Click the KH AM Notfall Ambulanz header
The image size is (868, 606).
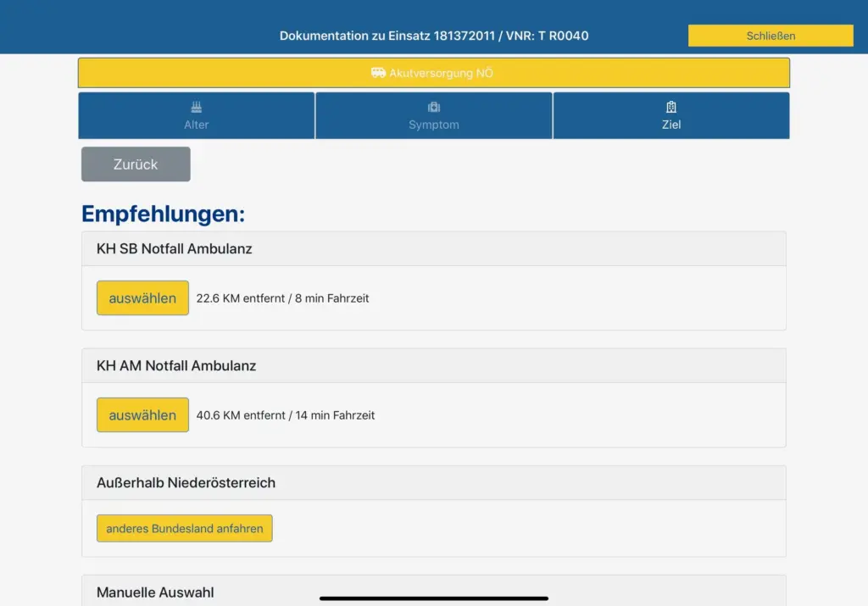pyautogui.click(x=176, y=366)
